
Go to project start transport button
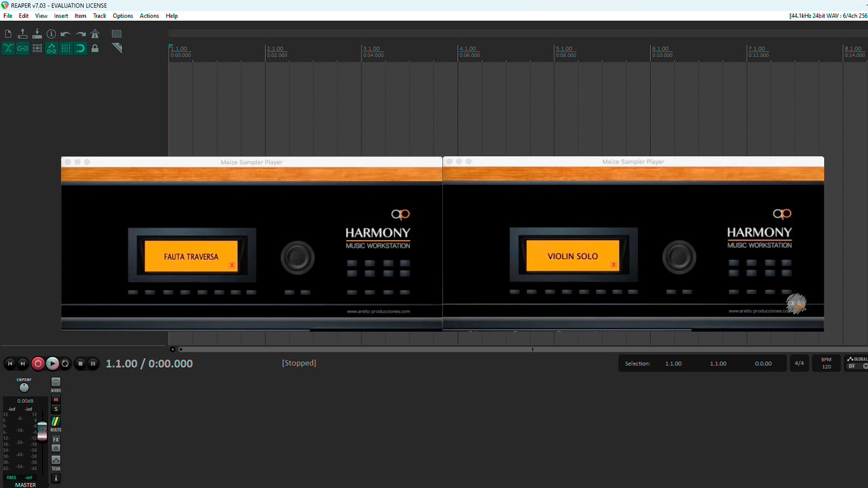[x=10, y=363]
